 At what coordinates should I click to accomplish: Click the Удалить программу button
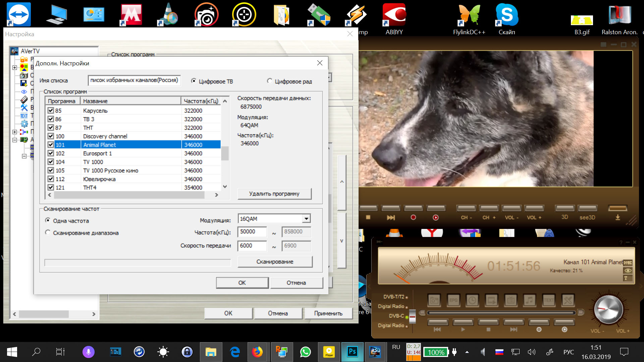click(274, 194)
